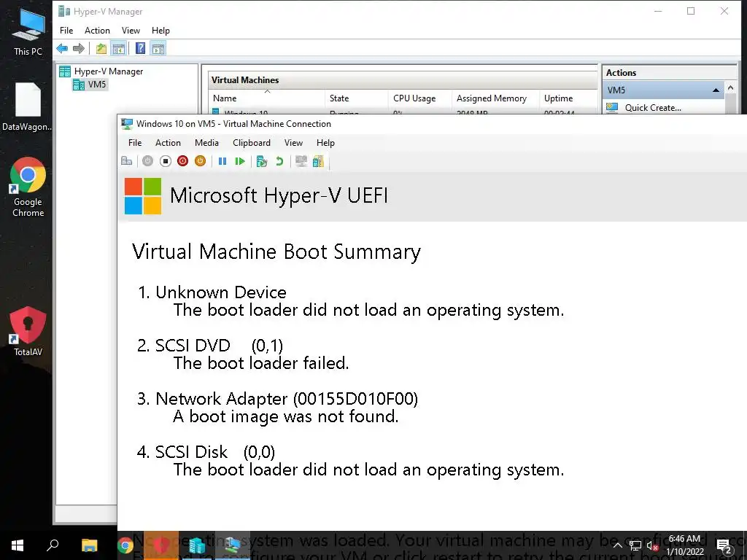Click the green Revert arrow icon
The height and width of the screenshot is (560, 747).
(x=279, y=161)
